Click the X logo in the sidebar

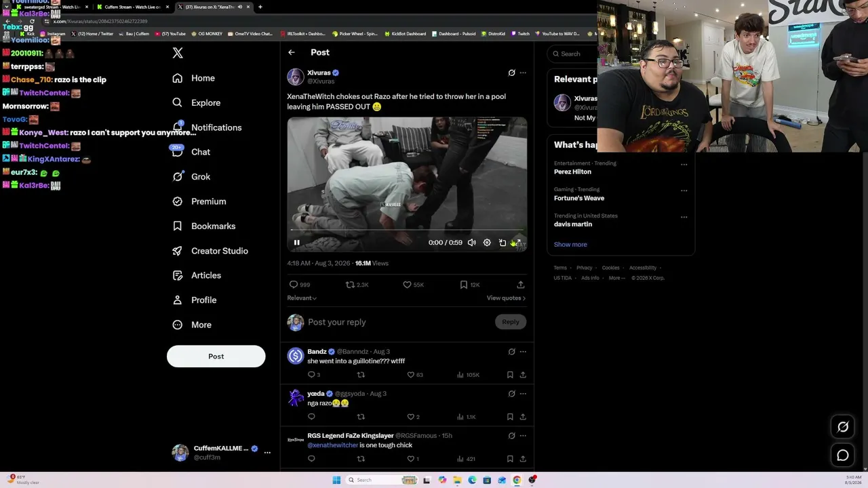(178, 53)
